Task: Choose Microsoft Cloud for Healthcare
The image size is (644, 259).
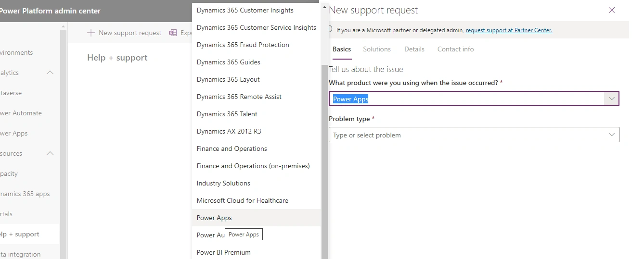Action: pos(256,200)
